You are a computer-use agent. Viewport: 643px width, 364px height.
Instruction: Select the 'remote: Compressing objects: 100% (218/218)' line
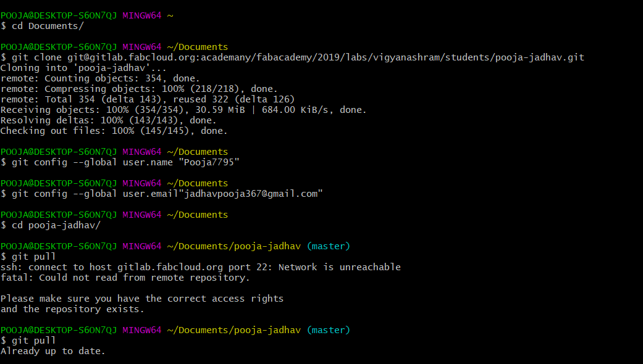tap(139, 89)
